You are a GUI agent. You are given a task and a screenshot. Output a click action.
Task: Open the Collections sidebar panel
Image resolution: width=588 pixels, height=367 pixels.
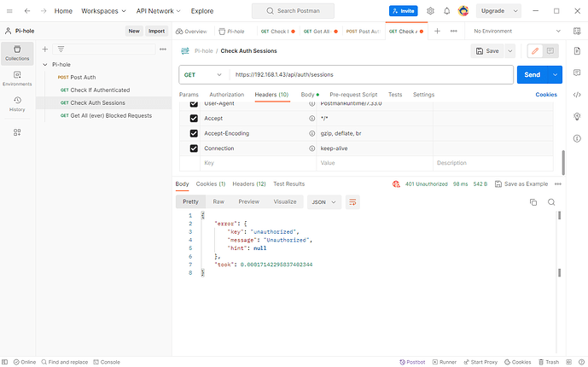(17, 52)
